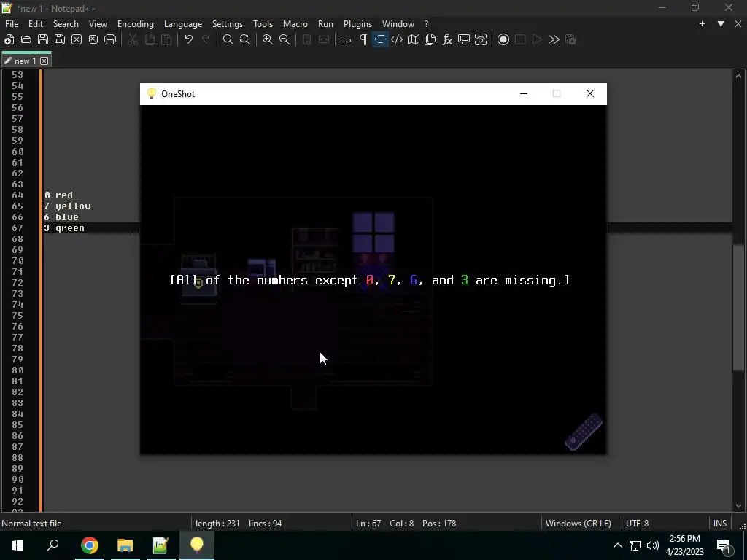Open the File menu
The height and width of the screenshot is (560, 747).
coord(12,24)
